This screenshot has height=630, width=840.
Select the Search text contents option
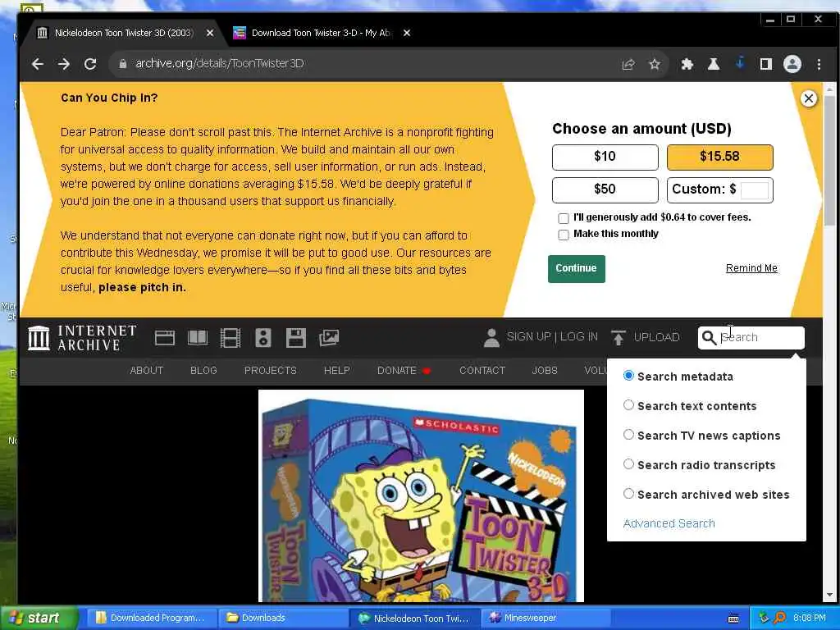(x=628, y=405)
